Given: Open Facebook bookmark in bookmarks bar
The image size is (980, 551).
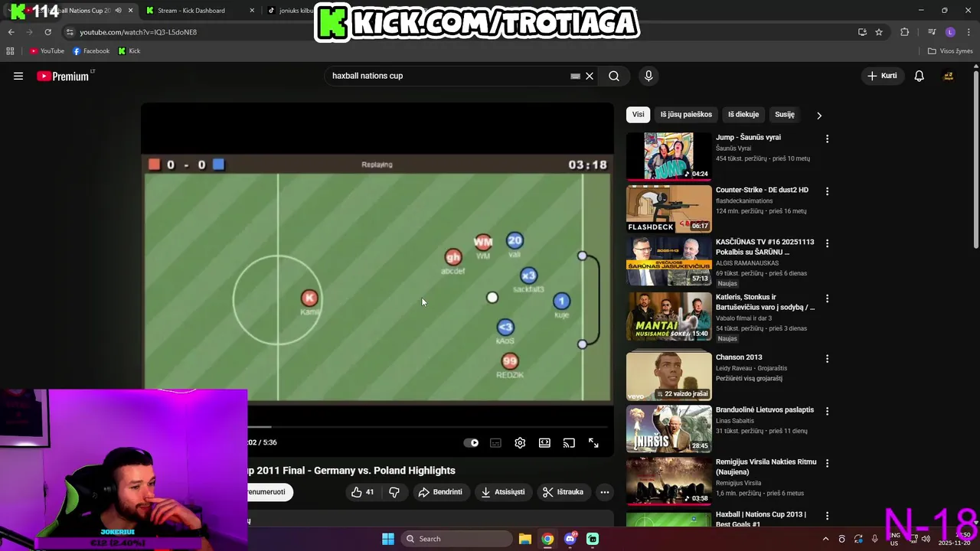Looking at the screenshot, I should pos(91,51).
